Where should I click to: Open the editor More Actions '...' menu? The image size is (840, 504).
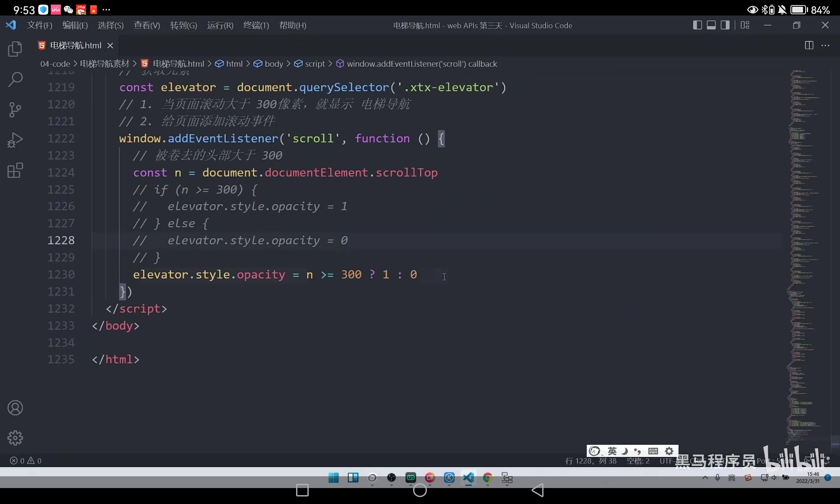pyautogui.click(x=826, y=45)
